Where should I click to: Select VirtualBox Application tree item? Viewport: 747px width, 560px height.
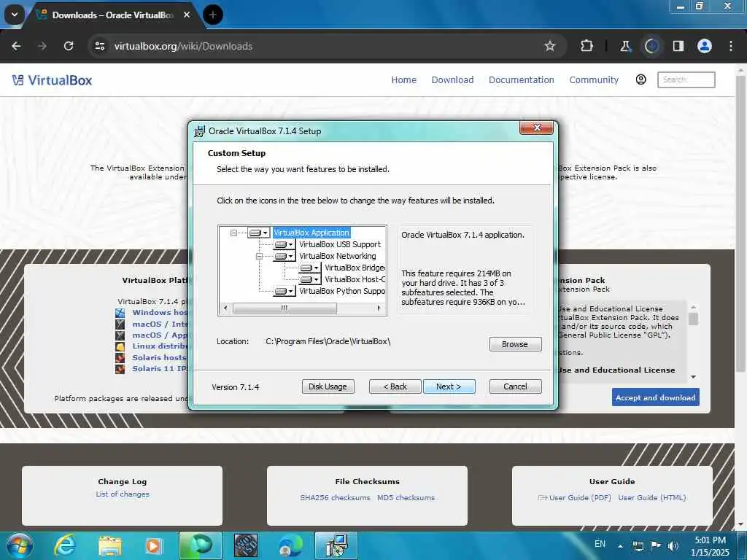[x=311, y=233]
